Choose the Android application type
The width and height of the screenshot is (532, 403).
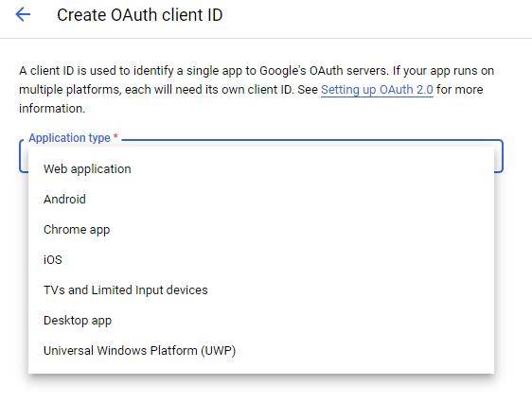point(261,199)
